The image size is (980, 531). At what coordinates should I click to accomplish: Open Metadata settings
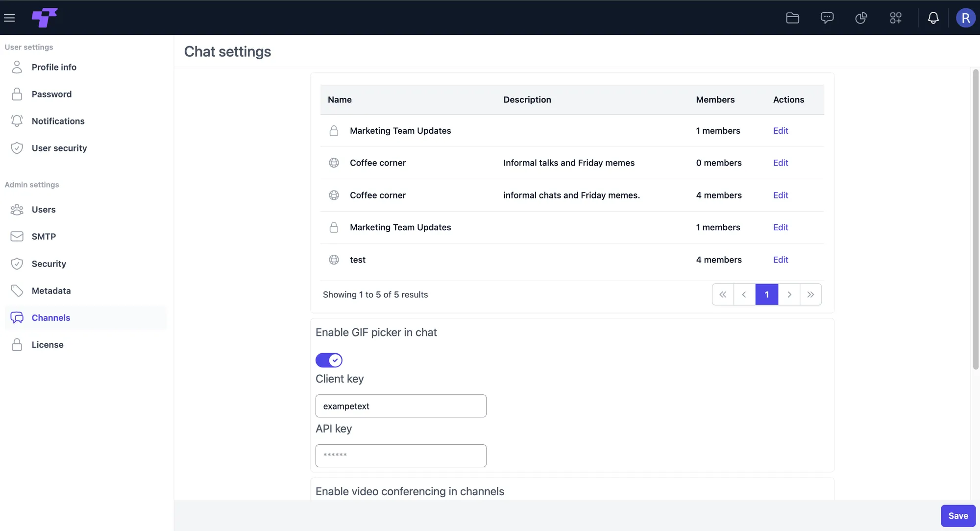coord(86,291)
